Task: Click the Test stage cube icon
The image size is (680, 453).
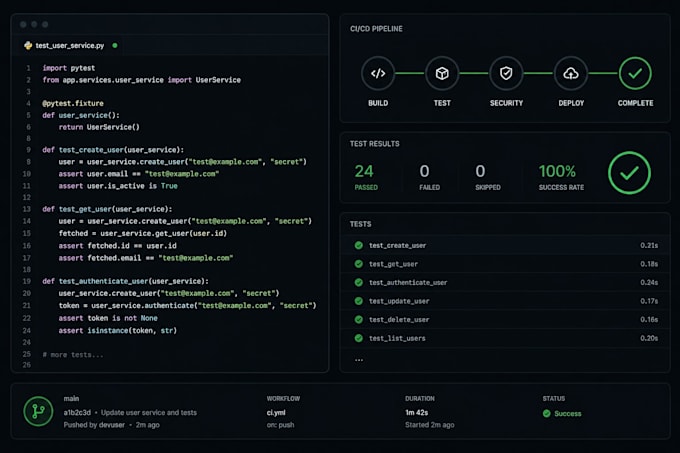Action: click(442, 73)
